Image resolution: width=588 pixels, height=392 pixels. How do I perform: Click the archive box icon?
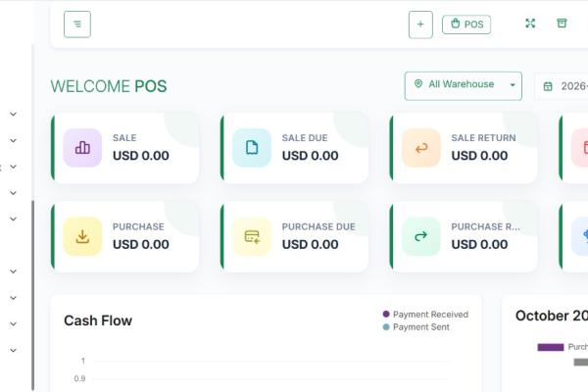[562, 24]
